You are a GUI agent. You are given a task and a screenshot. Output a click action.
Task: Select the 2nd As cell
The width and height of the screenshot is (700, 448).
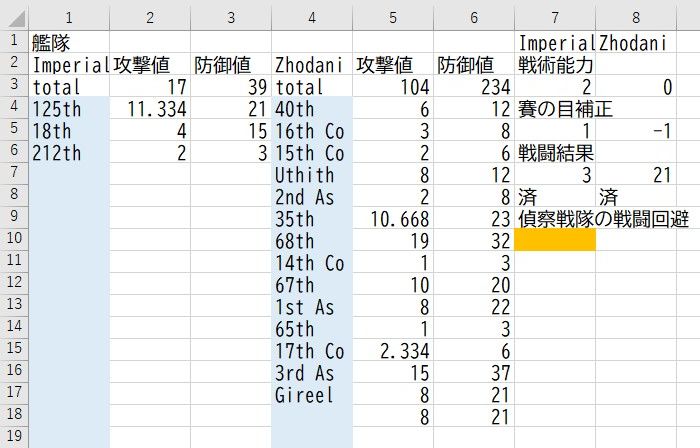pos(312,195)
